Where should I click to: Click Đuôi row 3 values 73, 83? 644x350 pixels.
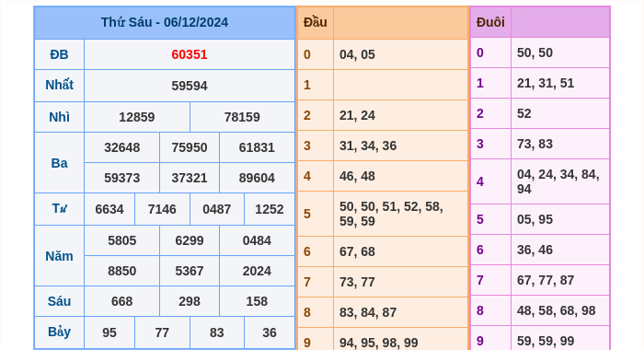(x=535, y=144)
